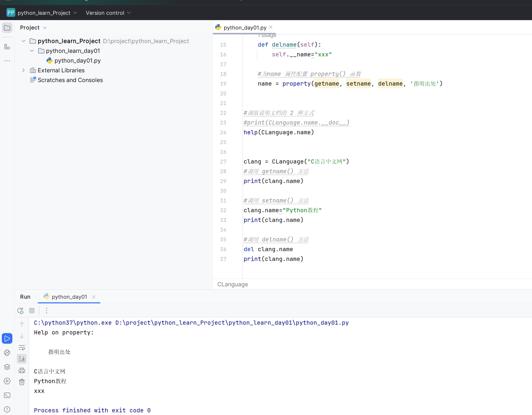Click the property(getname...) line
This screenshot has height=415, width=532.
(350, 84)
